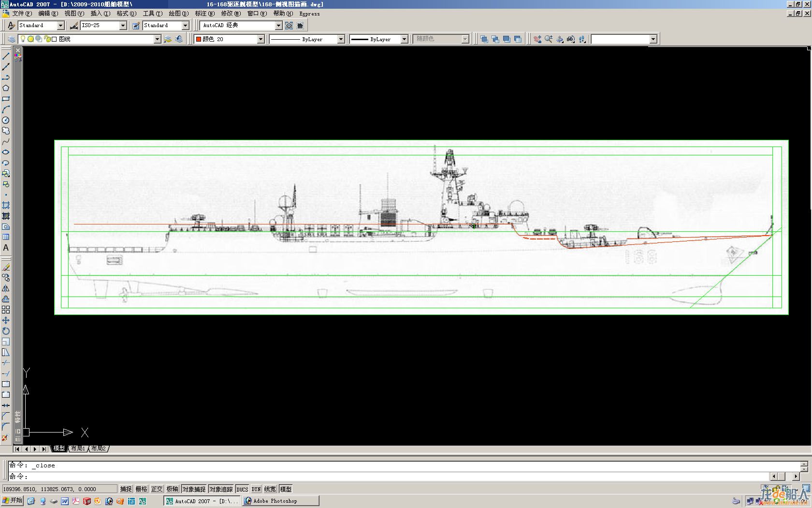
Task: Select the Array tool
Action: [x=6, y=310]
